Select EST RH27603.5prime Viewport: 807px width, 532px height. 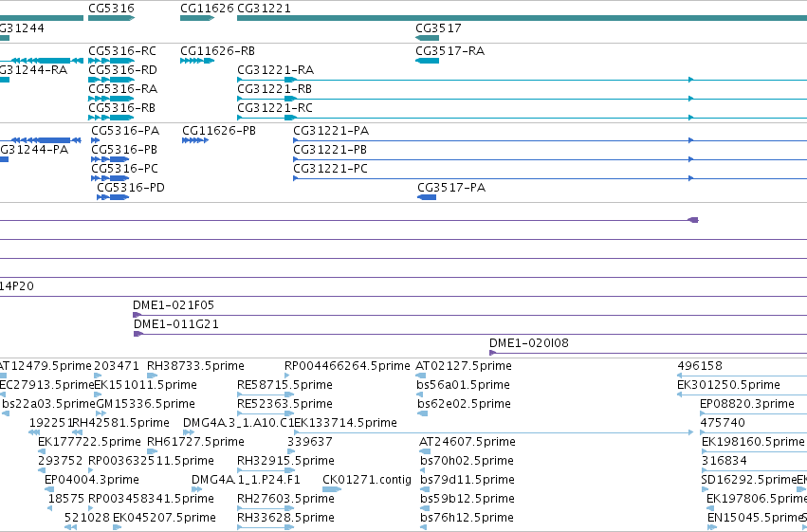click(x=285, y=499)
